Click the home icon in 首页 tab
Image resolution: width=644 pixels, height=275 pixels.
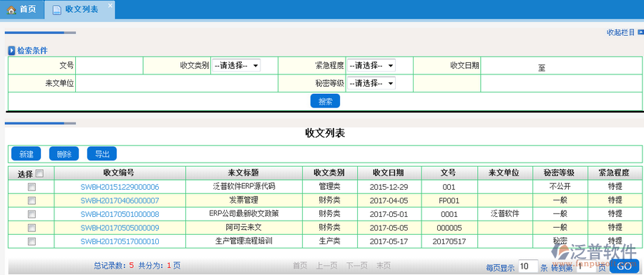click(x=11, y=9)
